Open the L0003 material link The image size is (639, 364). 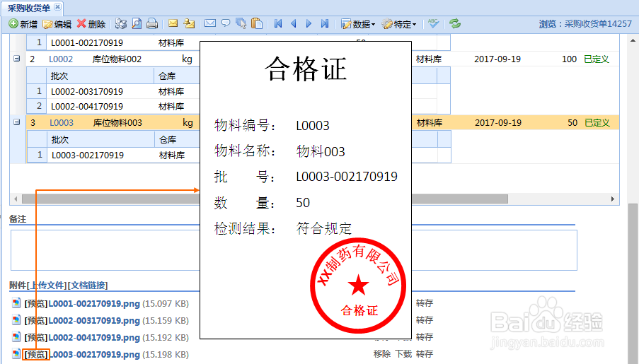coord(62,123)
